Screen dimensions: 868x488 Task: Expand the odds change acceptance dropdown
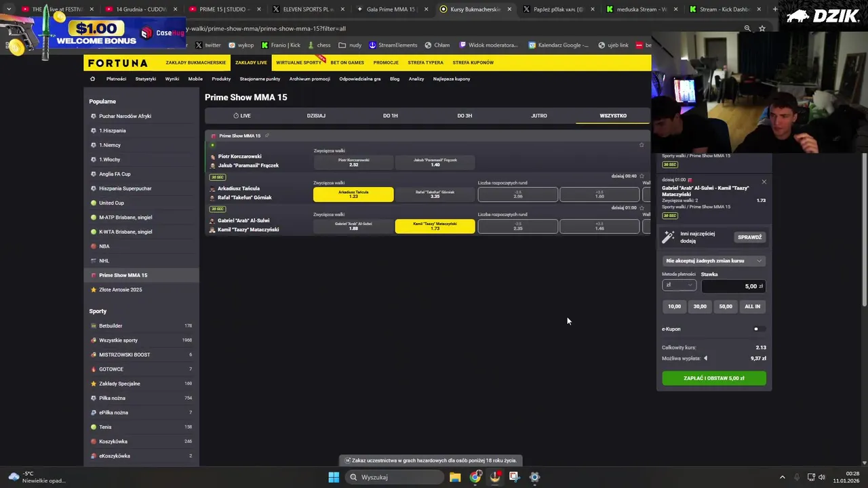[714, 261]
